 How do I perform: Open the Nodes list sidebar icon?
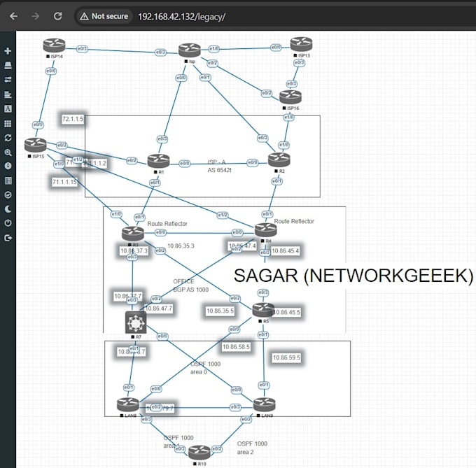[8, 65]
